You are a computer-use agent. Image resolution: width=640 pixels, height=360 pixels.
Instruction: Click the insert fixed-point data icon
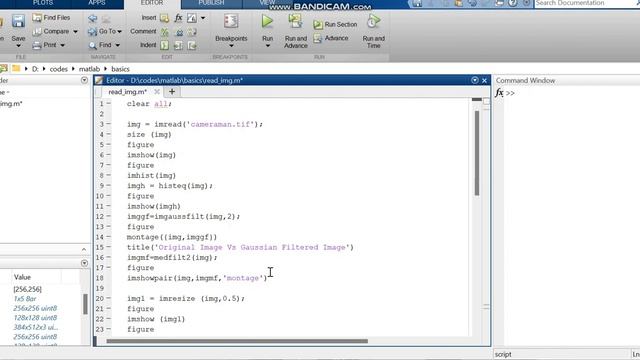191,18
